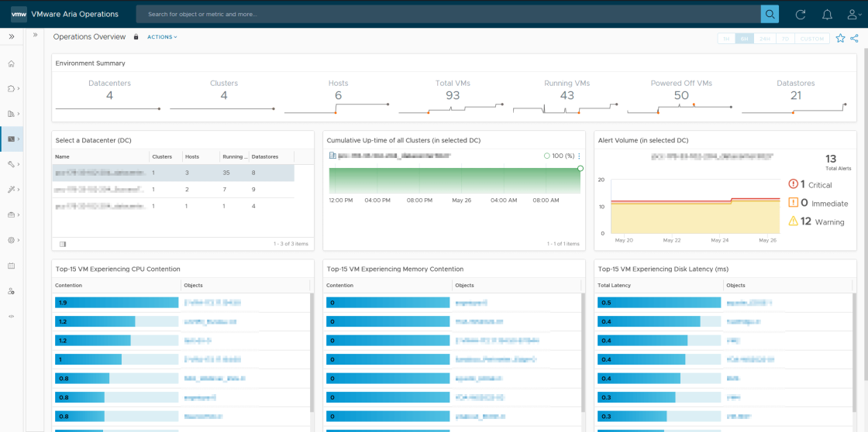Open the highlighted dashboards sidebar menu item
Viewport: 868px width, 432px height.
12,139
